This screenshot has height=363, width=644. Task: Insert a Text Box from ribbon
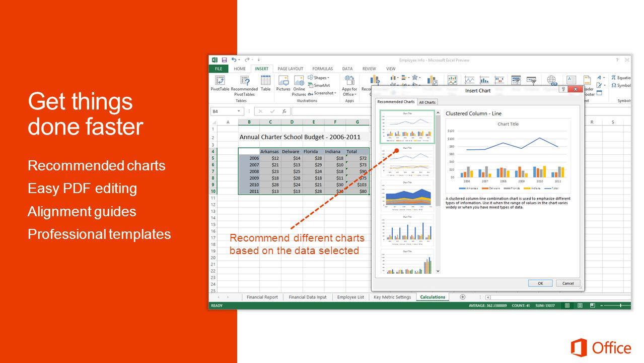(x=571, y=80)
